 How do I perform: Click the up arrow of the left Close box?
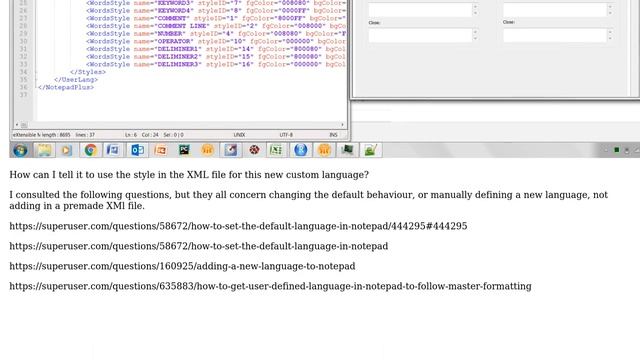(475, 32)
